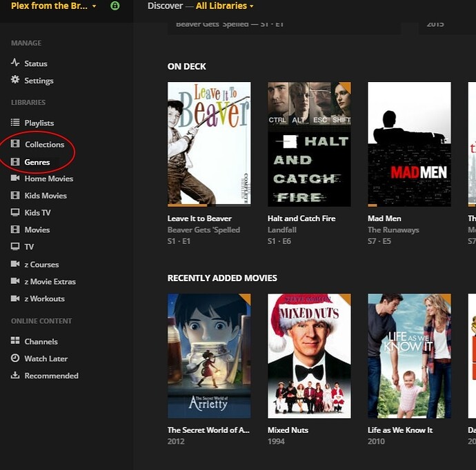Click the Kids TV monitor icon

point(15,212)
